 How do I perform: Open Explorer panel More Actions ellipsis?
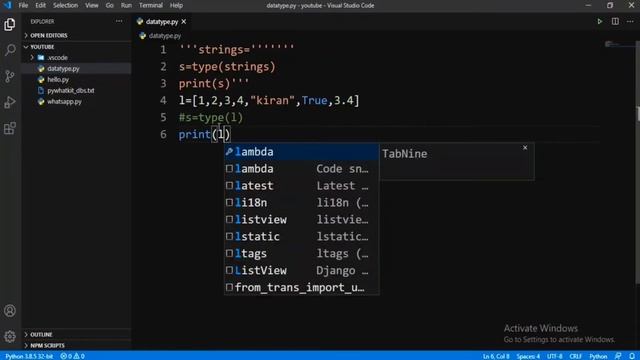click(119, 21)
